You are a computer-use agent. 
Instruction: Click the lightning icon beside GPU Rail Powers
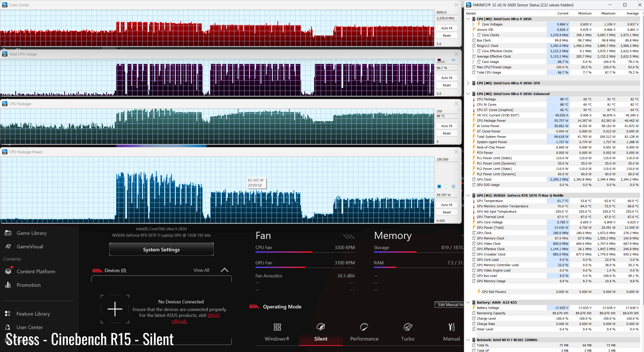pyautogui.click(x=479, y=292)
